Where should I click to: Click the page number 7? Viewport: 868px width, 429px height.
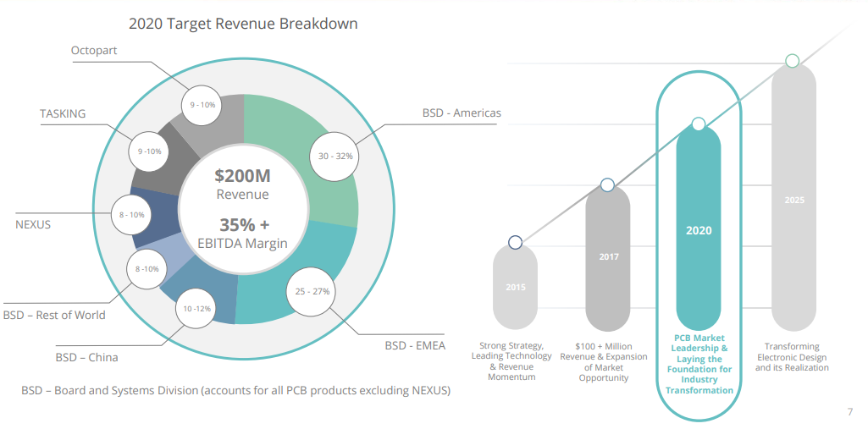(x=850, y=412)
